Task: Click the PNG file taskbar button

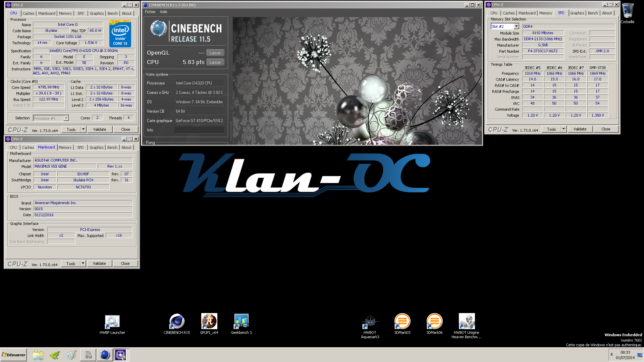Action: point(88,355)
